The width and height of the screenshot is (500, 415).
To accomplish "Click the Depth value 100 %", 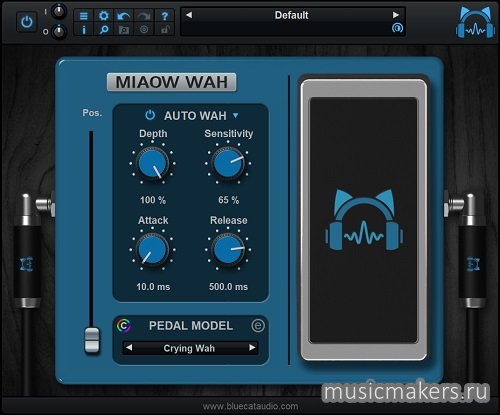I will point(153,200).
